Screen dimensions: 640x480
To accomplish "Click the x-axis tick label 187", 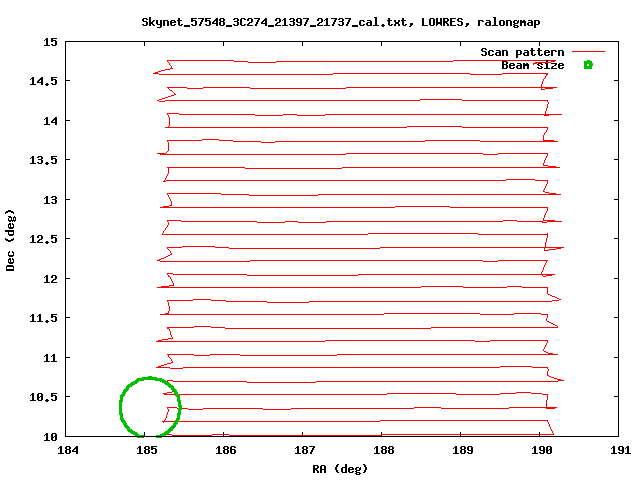I will (x=305, y=450).
